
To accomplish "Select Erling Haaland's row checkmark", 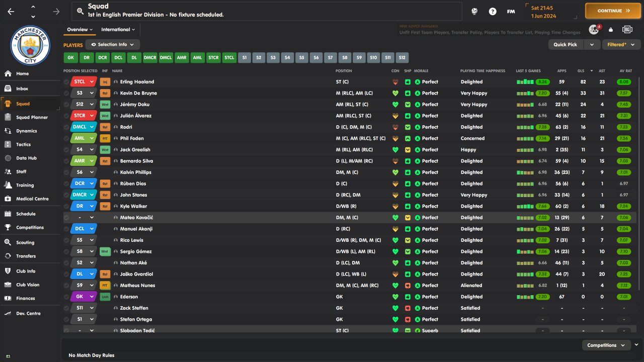I will (66, 82).
